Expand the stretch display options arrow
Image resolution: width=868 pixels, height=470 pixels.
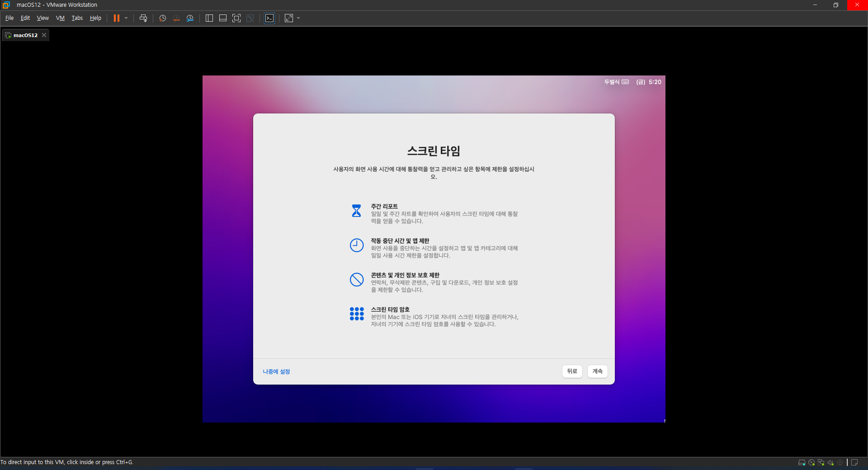point(298,18)
